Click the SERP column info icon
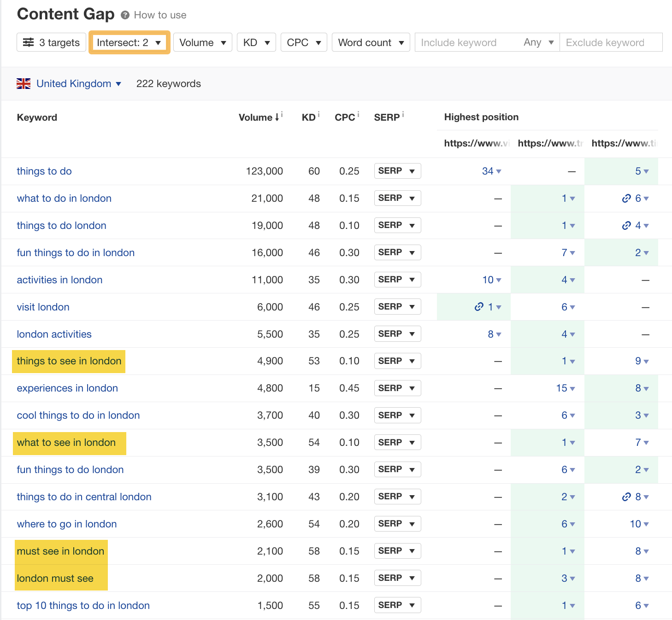This screenshot has width=672, height=620. pyautogui.click(x=403, y=114)
